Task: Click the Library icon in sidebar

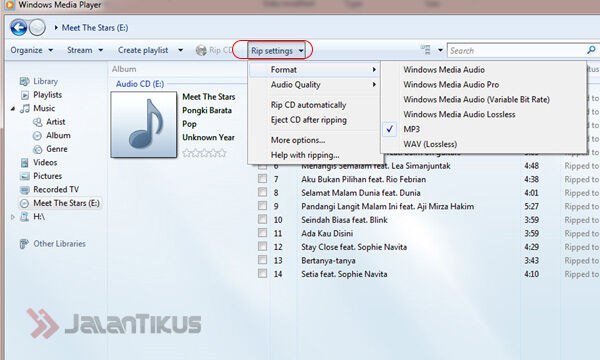Action: click(x=24, y=81)
